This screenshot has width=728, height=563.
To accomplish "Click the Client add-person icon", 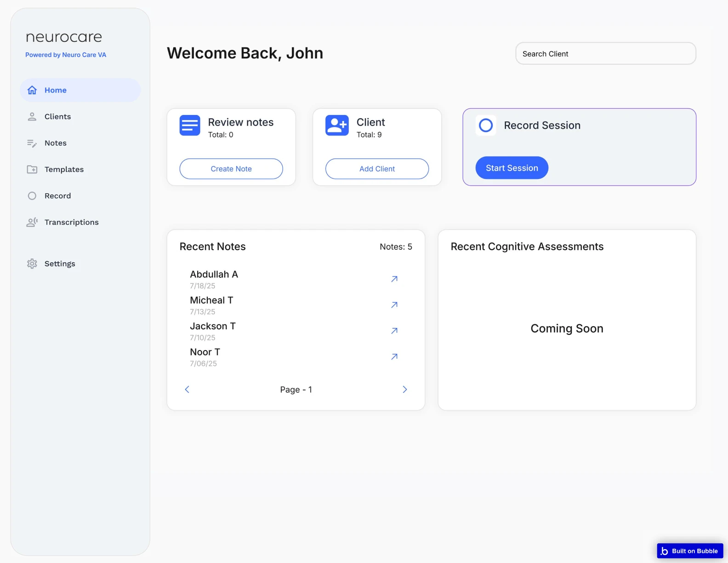I will [337, 125].
